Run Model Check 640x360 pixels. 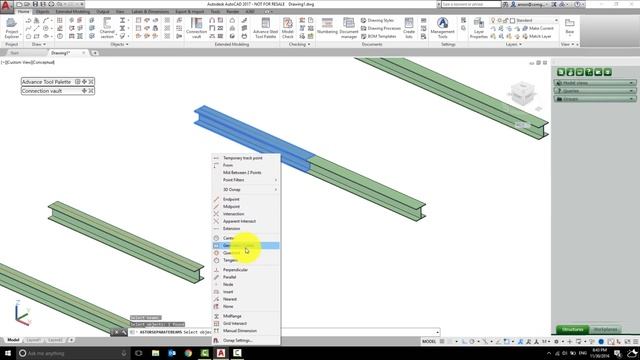coord(288,28)
